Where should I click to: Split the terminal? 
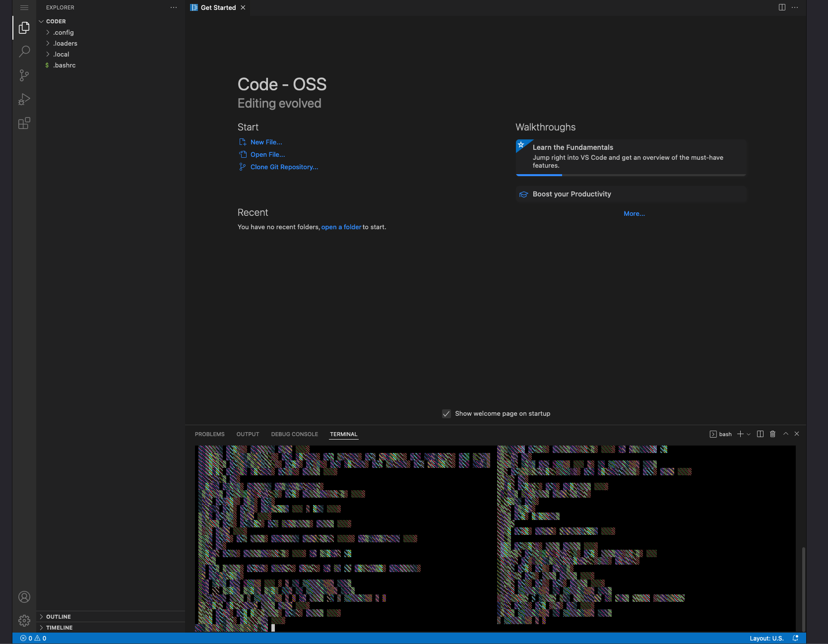(x=760, y=434)
